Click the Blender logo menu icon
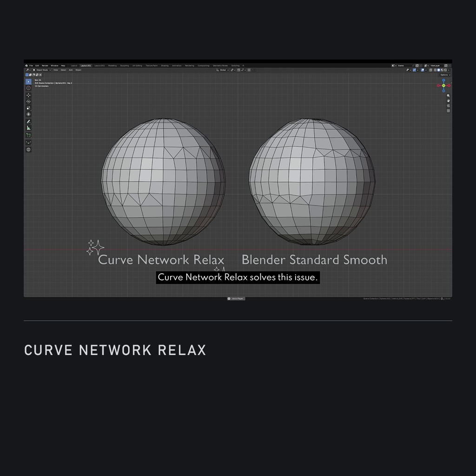Image resolution: width=476 pixels, height=476 pixels. (x=26, y=66)
